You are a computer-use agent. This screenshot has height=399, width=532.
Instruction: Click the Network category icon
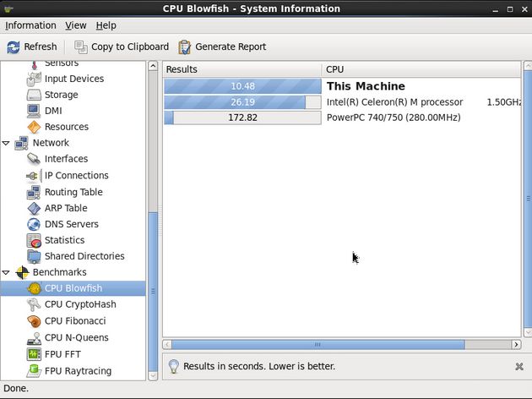[x=22, y=143]
